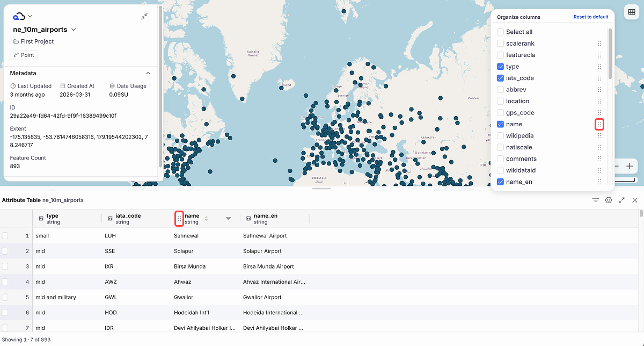Open attribute table column settings gear
This screenshot has height=346, width=644.
(609, 200)
